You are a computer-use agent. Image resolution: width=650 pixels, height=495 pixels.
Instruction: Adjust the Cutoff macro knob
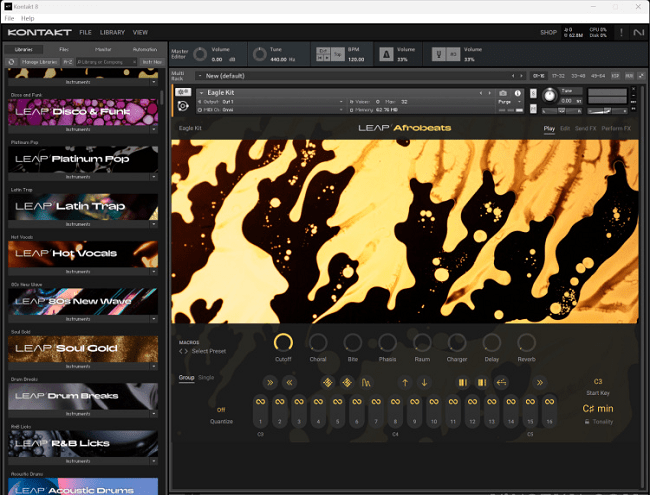pos(283,342)
